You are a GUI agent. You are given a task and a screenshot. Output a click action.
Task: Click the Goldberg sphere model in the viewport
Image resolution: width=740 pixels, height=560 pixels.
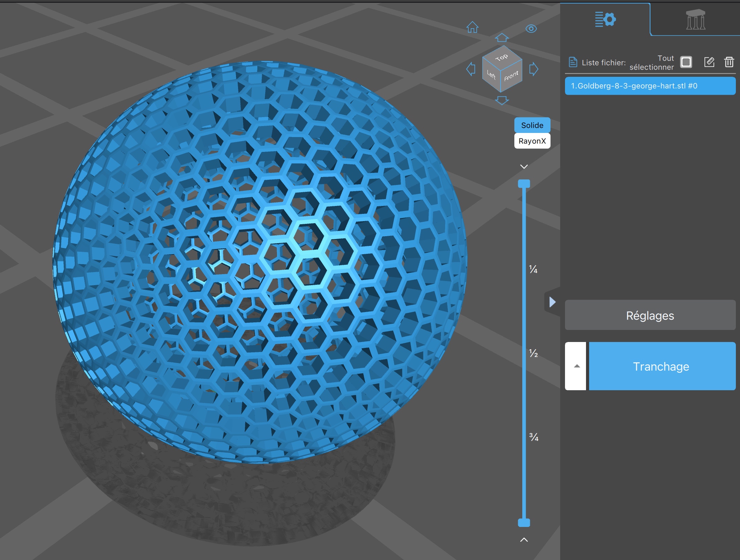[x=260, y=262]
